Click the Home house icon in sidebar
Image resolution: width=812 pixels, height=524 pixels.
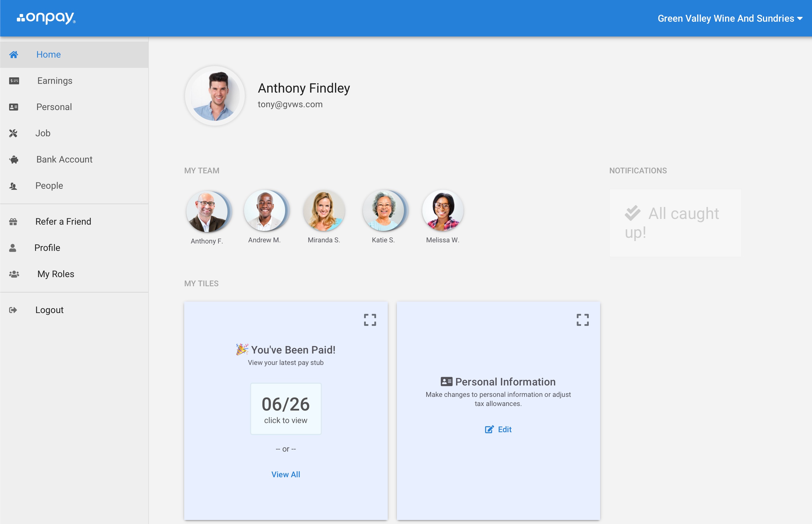pos(14,54)
